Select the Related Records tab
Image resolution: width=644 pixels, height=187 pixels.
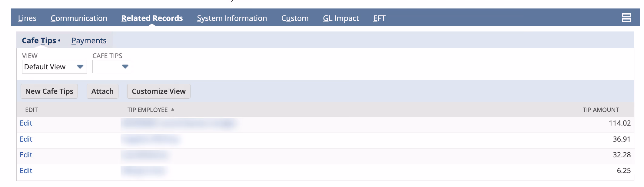tap(152, 18)
